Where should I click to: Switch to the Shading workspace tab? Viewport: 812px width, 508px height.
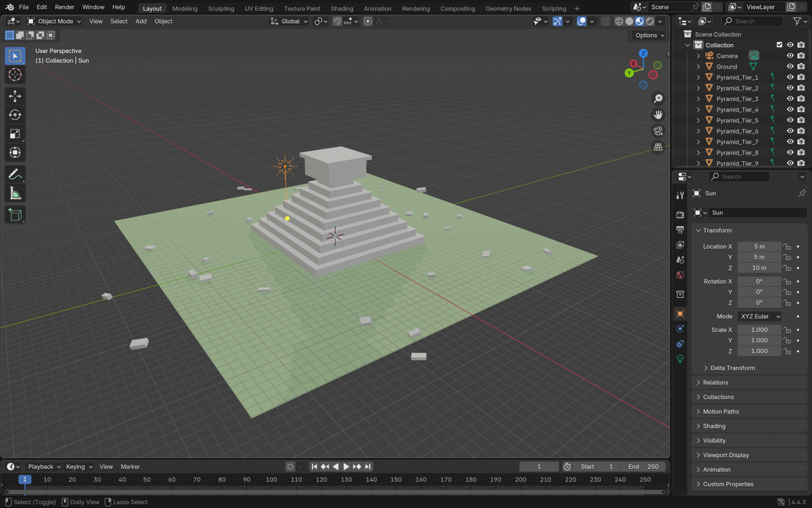342,8
